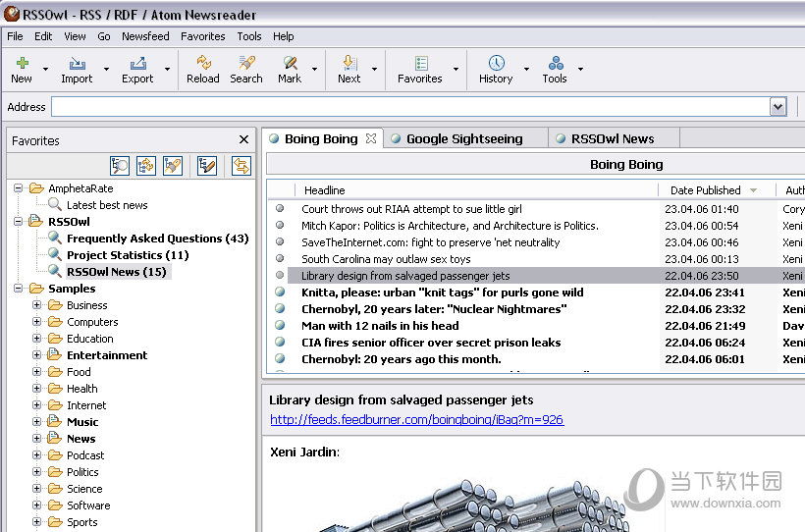The height and width of the screenshot is (532, 805).
Task: Select the Latest best news feed
Action: (x=107, y=205)
